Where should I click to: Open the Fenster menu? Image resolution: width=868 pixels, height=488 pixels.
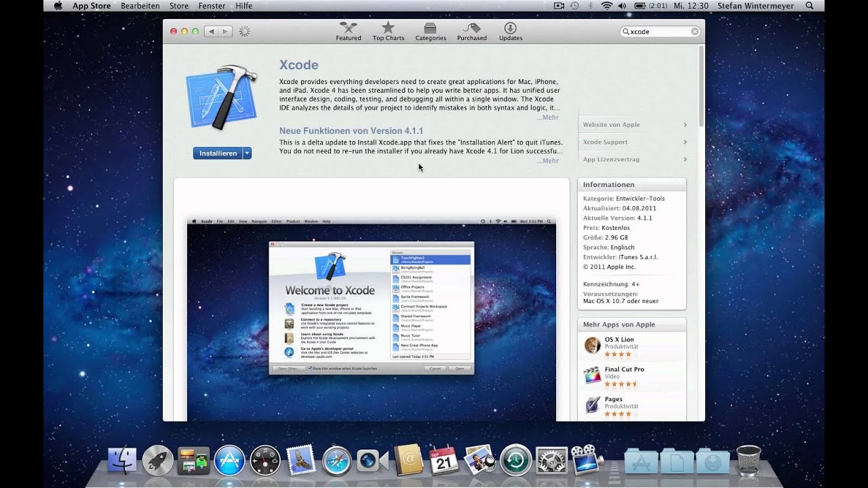click(x=212, y=5)
